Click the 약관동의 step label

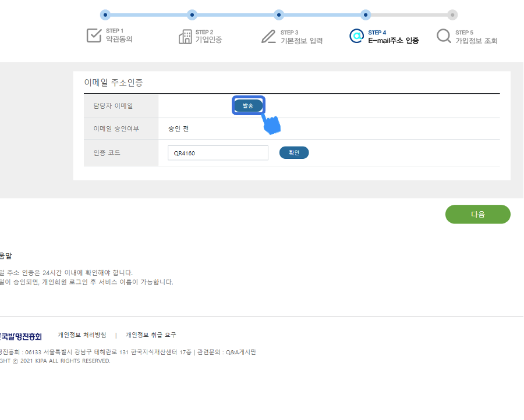[x=119, y=40]
